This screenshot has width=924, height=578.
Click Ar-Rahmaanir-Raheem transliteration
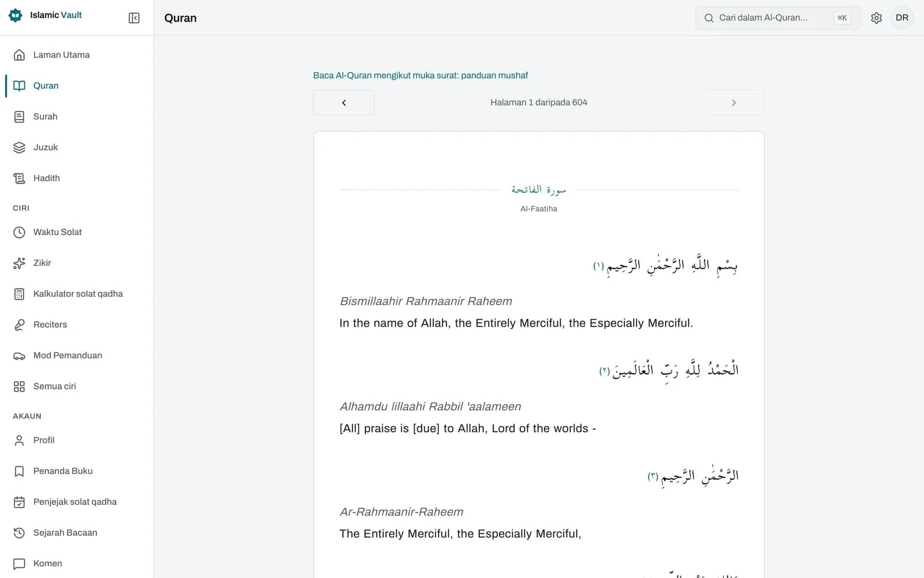pyautogui.click(x=401, y=512)
